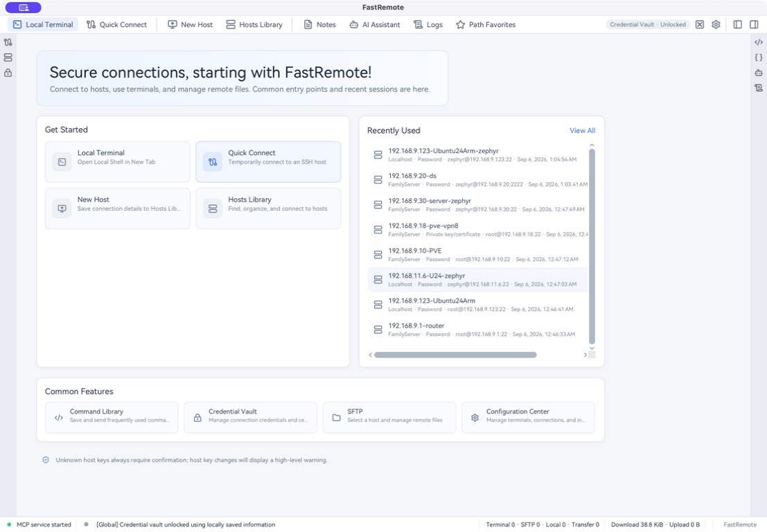
Task: Open the Hosts Library card in Get Started
Action: 269,209
